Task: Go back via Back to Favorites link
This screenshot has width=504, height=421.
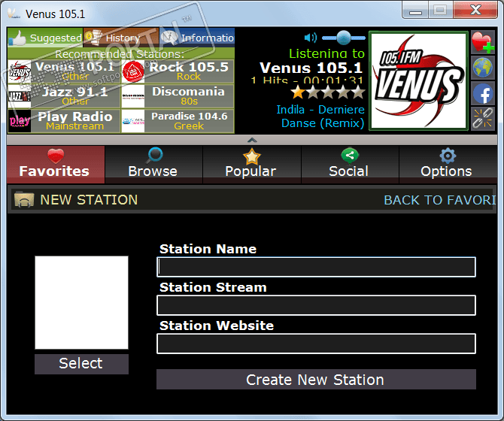Action: tap(440, 200)
